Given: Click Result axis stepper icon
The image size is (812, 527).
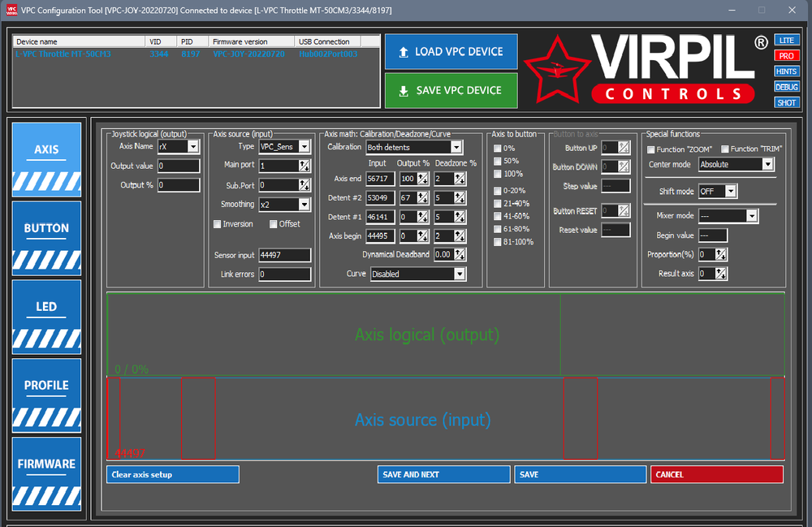Looking at the screenshot, I should coord(721,274).
